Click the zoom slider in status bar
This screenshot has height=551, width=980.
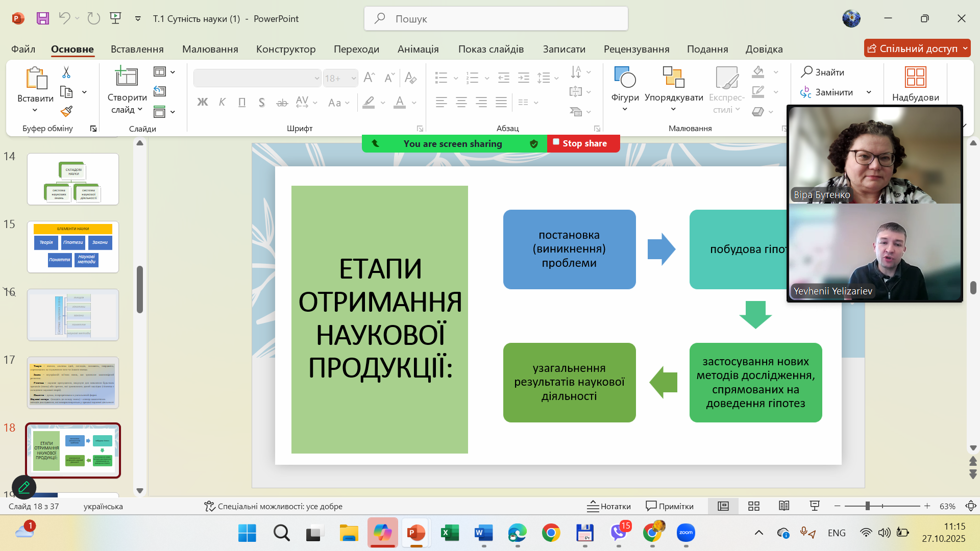867,506
